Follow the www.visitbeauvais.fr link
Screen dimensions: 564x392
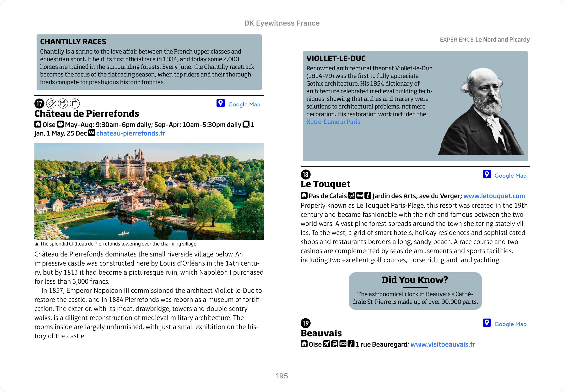442,344
